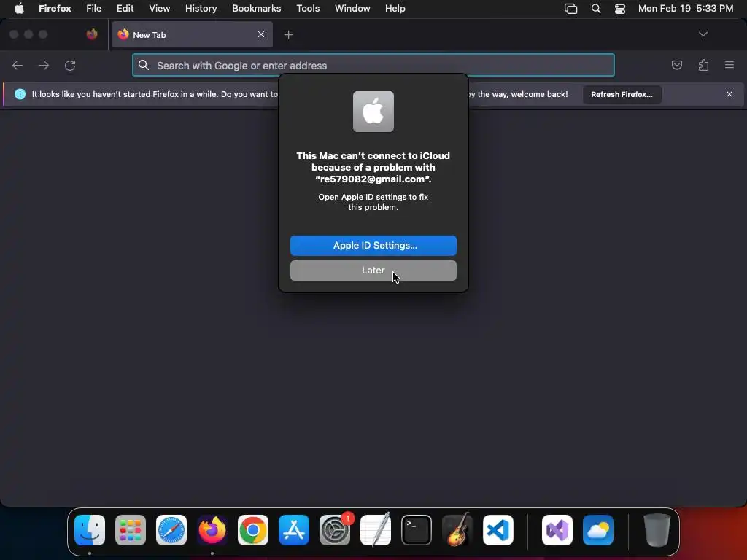Open the File menu
Image resolution: width=747 pixels, height=560 pixels.
click(94, 8)
